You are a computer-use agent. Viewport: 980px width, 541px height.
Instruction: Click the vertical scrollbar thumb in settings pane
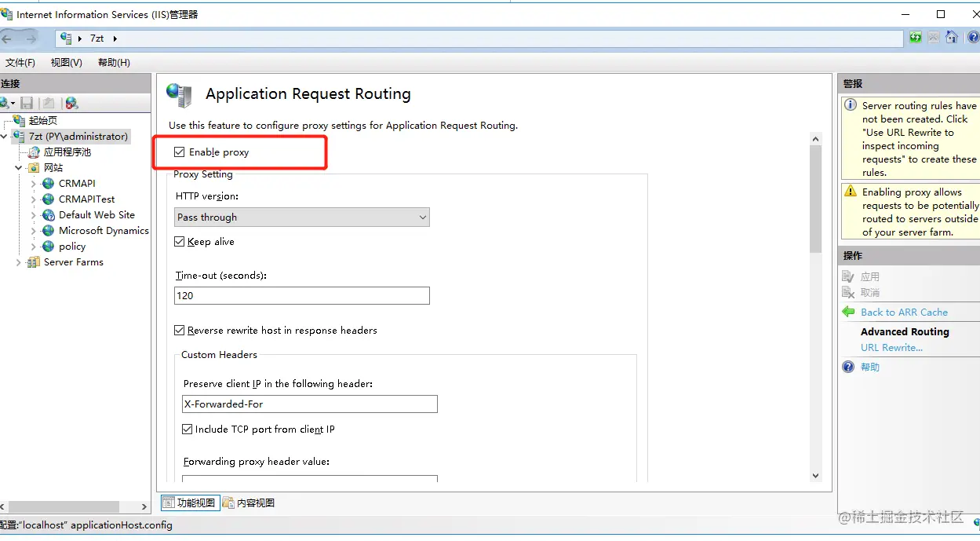pos(815,198)
